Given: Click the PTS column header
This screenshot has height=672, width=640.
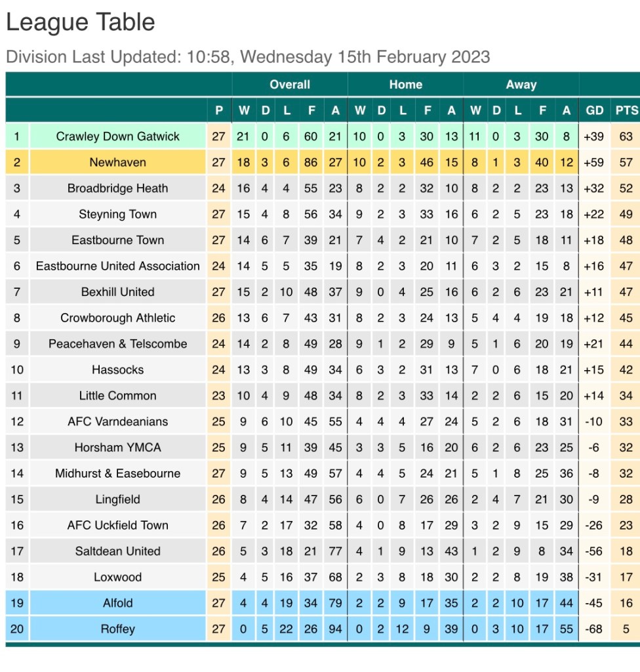Looking at the screenshot, I should tap(626, 111).
